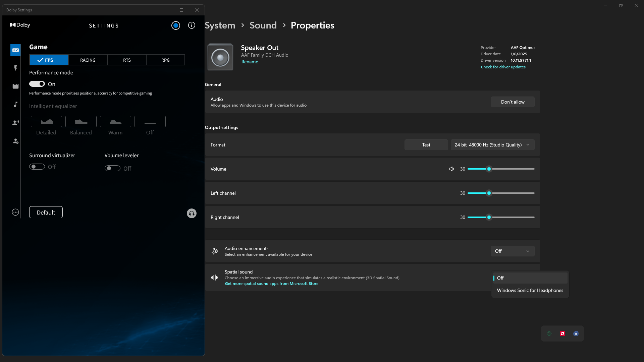Click the Dolby power on/off circle icon

pyautogui.click(x=176, y=25)
